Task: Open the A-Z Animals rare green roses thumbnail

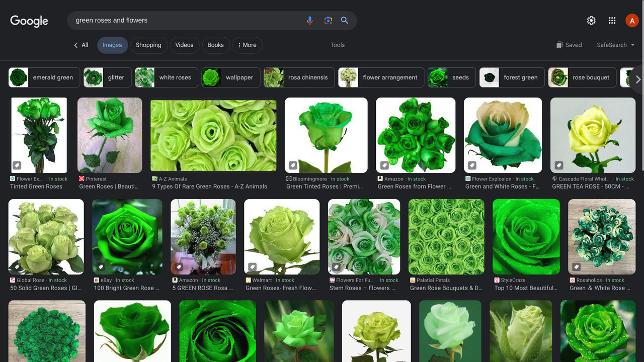Action: (213, 136)
